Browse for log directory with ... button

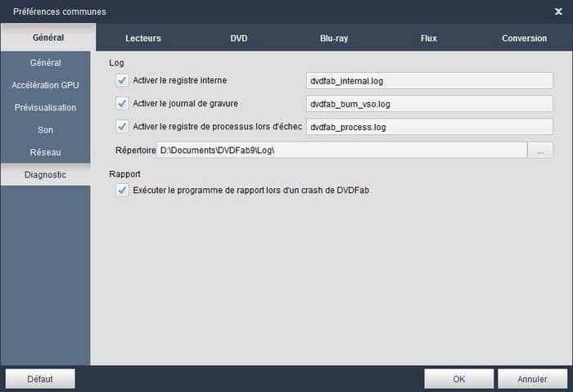click(x=540, y=150)
